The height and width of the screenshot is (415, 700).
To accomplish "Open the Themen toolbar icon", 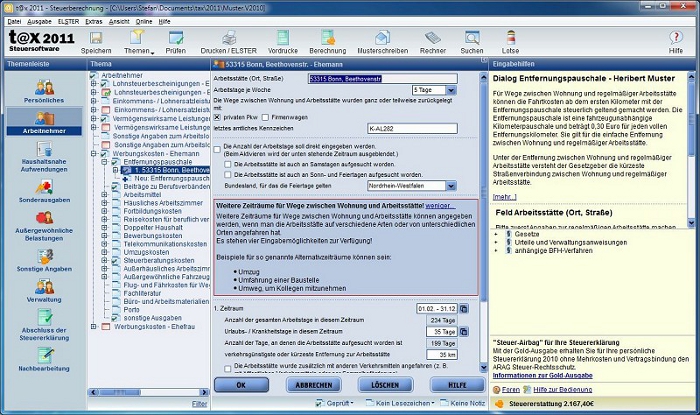I will click(x=138, y=38).
